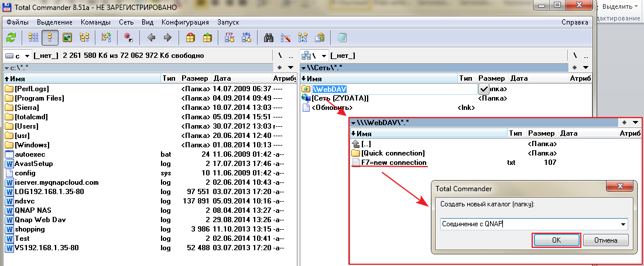This screenshot has width=644, height=266.
Task: Click the copy names to clipboard icon
Action: [x=320, y=37]
